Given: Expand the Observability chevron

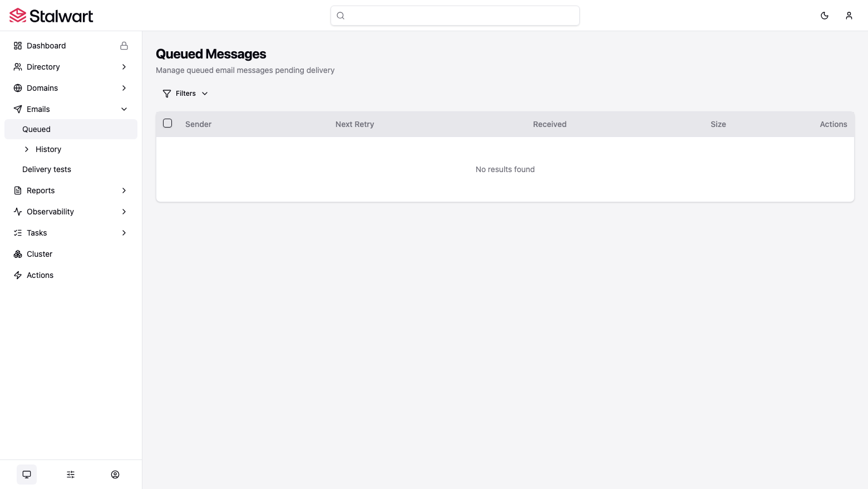Looking at the screenshot, I should (124, 212).
